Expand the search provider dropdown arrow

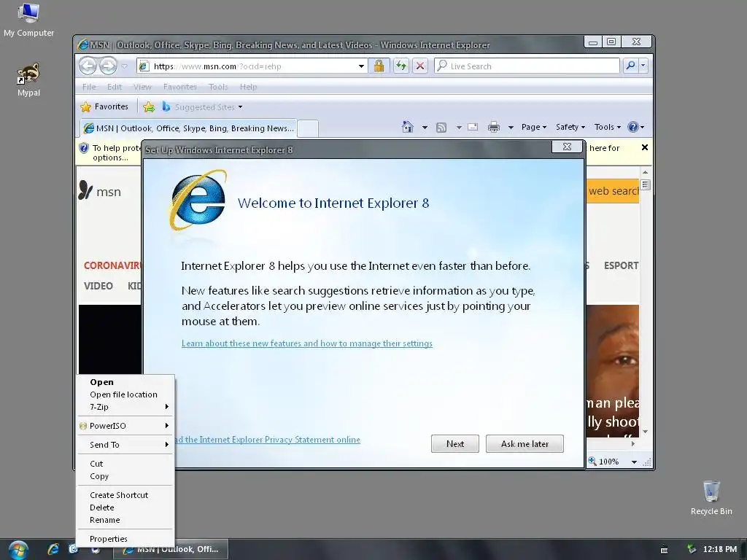[x=643, y=66]
